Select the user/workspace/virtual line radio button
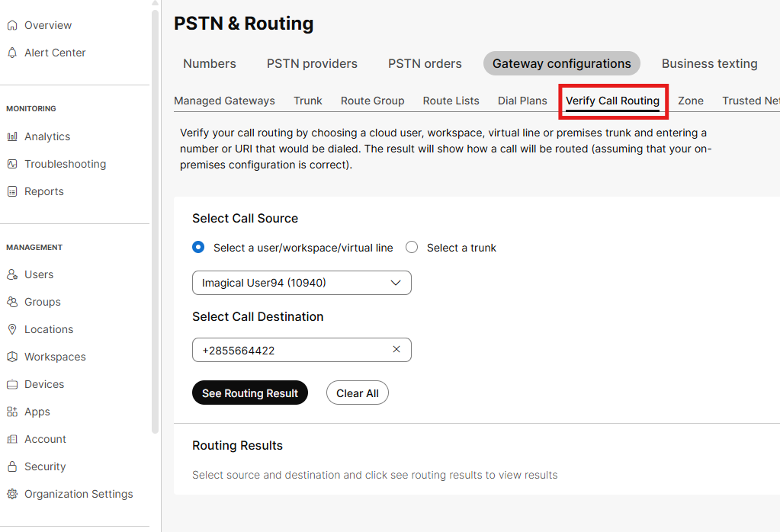Screen dimensions: 780x532 (198, 247)
